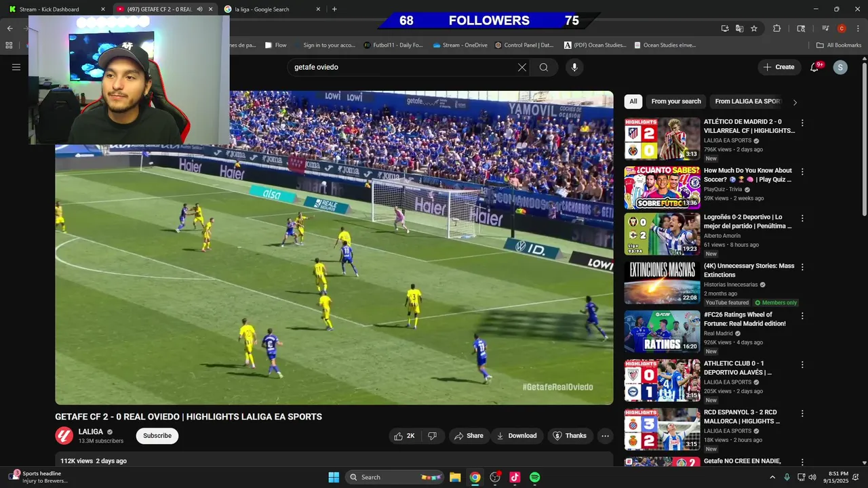Open options for Athletic Club Alavés video
This screenshot has width=868, height=488.
tap(802, 365)
